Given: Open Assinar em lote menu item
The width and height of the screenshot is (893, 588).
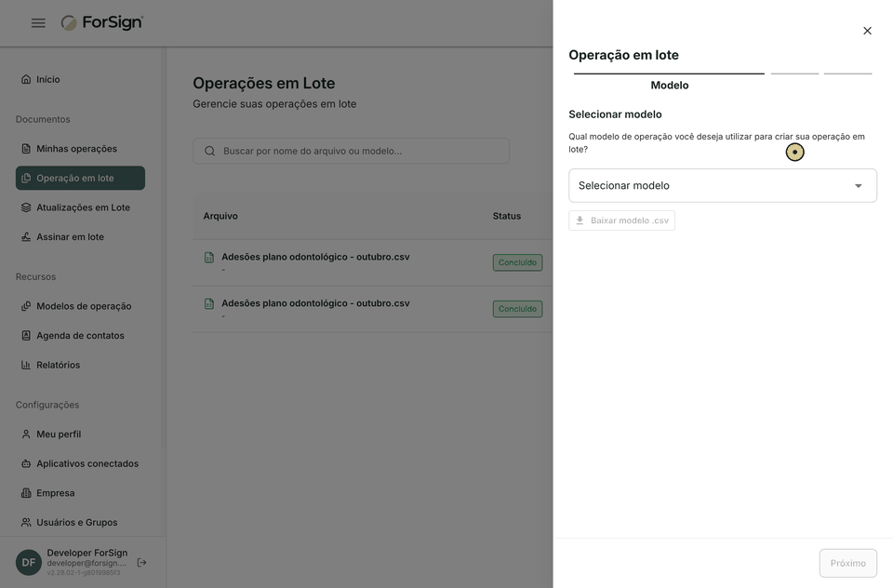Looking at the screenshot, I should 80,237.
